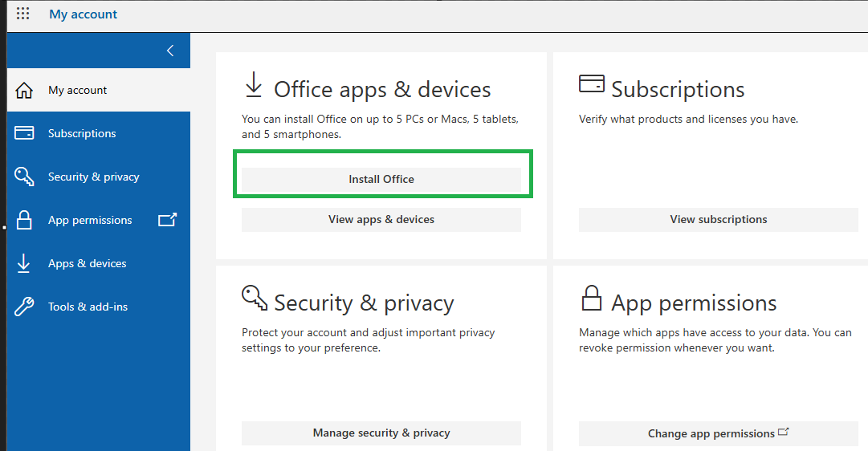Click the padlock icon beside App permissions heading
The width and height of the screenshot is (868, 451).
(591, 298)
